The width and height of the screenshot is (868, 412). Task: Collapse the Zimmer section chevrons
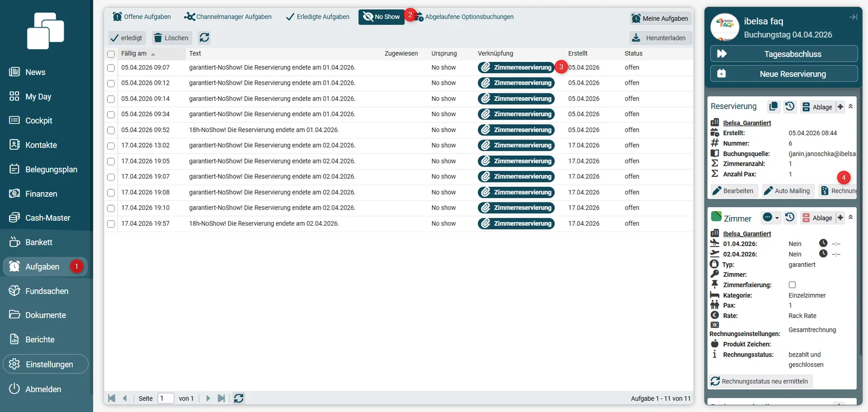coord(851,217)
